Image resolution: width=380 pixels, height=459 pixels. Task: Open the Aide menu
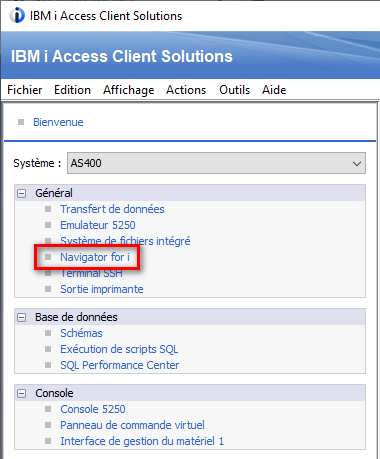[274, 90]
